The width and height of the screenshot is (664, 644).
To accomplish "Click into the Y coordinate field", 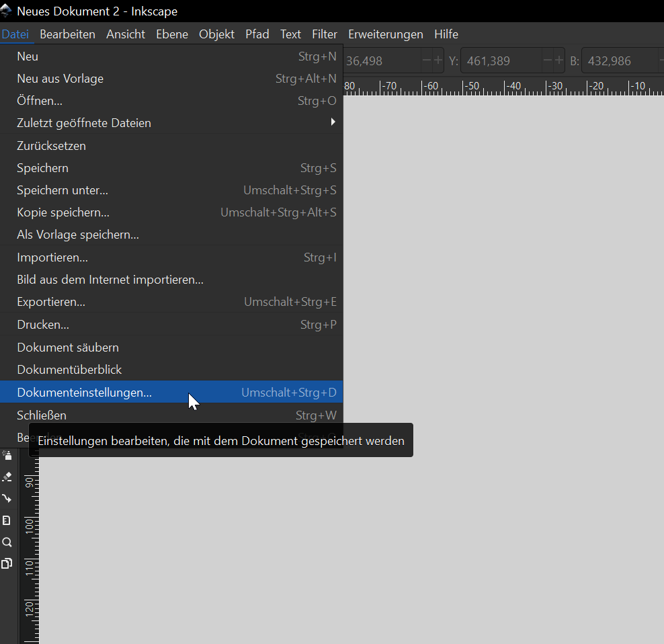I will 501,61.
